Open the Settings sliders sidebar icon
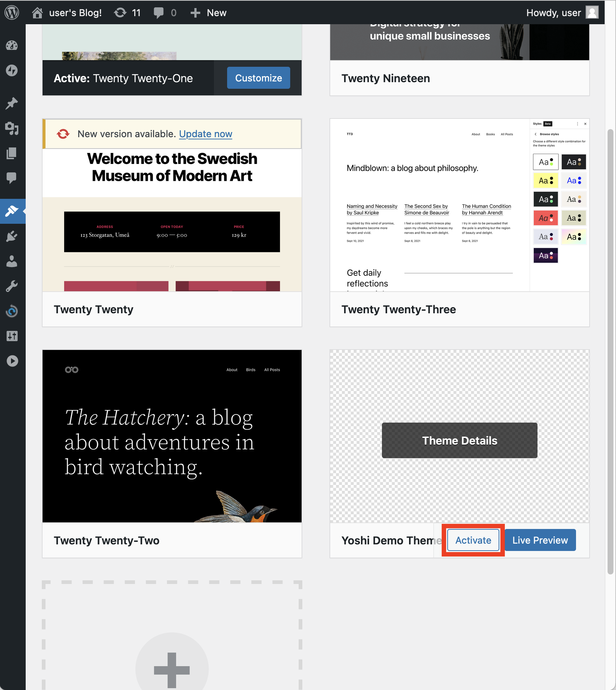Viewport: 616px width, 690px height. [x=12, y=336]
